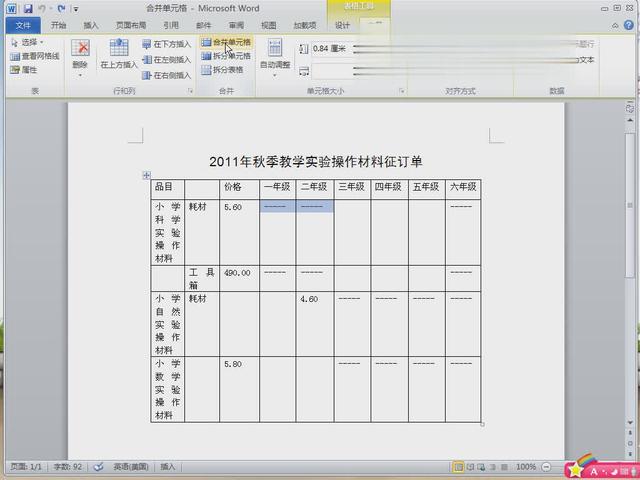
Task: Click the 工具箱 table cell
Action: 202,278
